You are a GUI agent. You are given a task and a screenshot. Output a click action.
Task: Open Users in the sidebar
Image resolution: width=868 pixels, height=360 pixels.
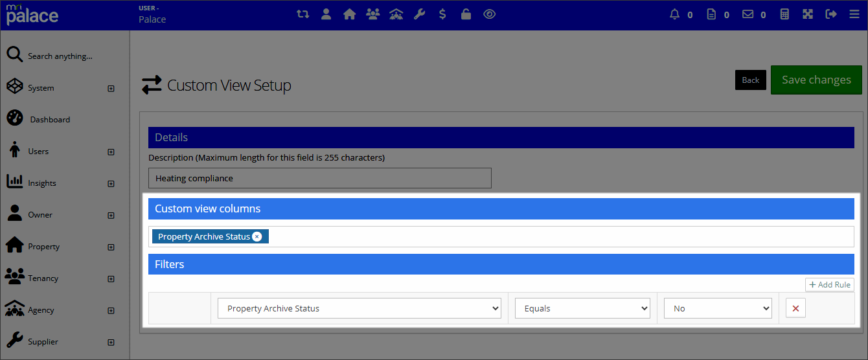click(x=38, y=152)
